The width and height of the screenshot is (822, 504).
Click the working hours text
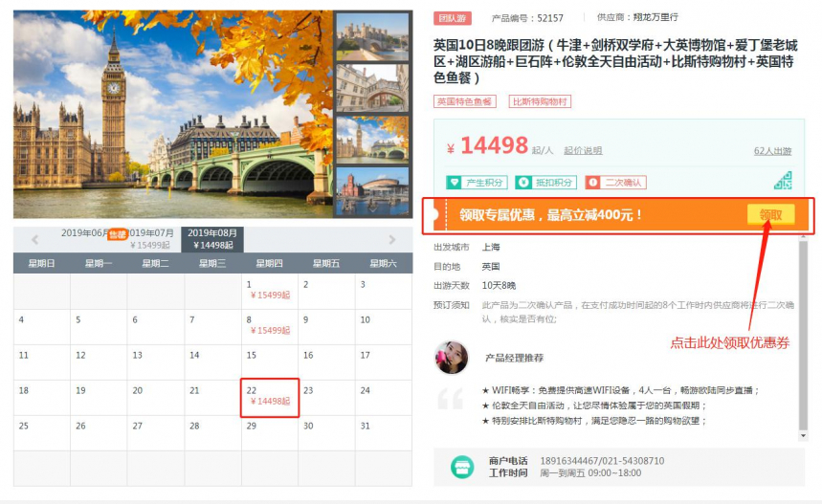coord(590,473)
